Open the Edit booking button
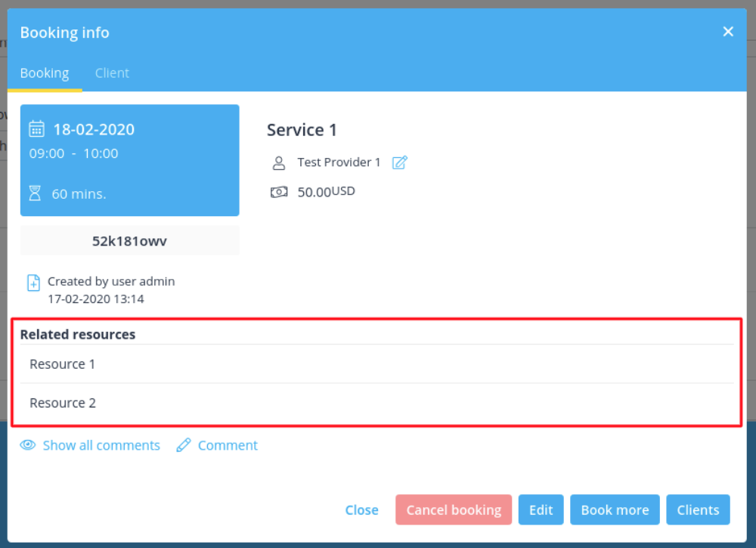Image resolution: width=756 pixels, height=548 pixels. click(x=541, y=509)
